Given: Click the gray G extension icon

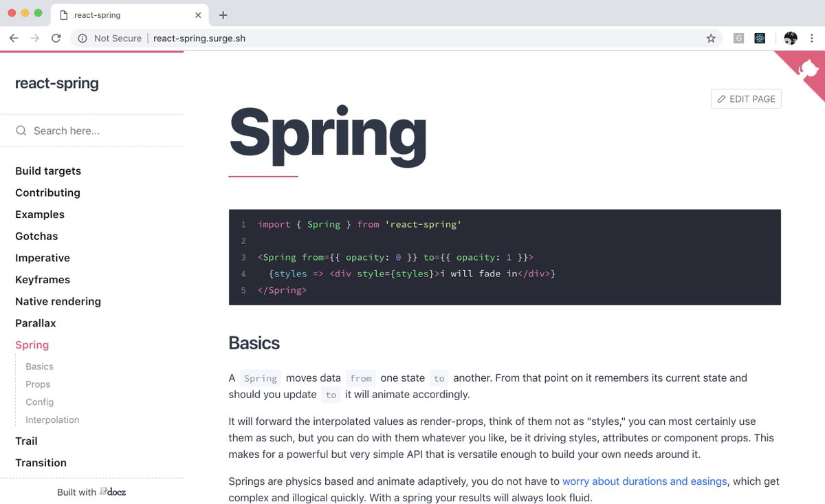Looking at the screenshot, I should coord(738,39).
